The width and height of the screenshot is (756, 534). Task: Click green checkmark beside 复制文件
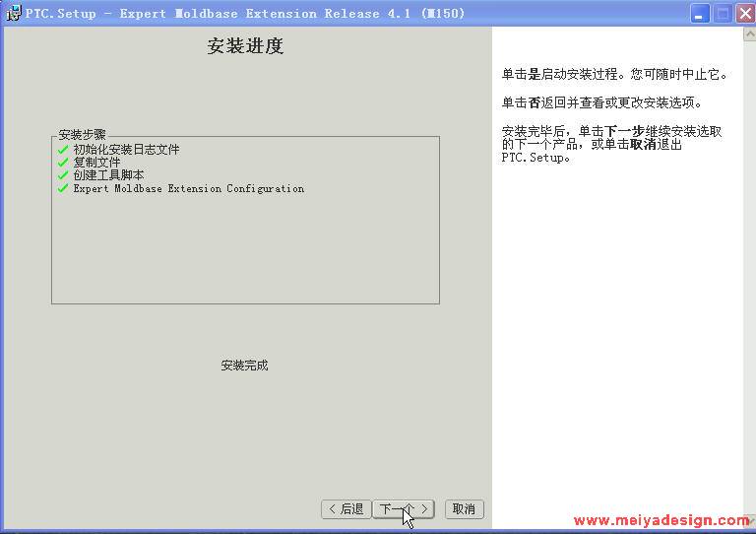point(63,163)
